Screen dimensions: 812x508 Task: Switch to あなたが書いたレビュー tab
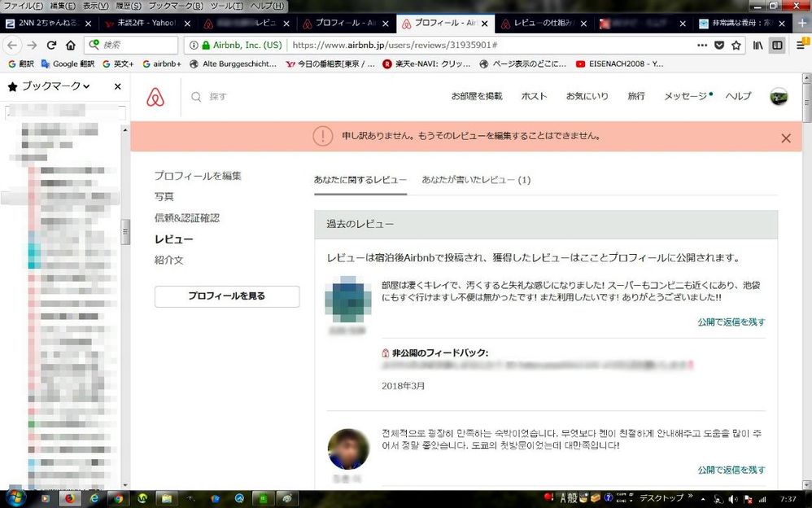(475, 180)
